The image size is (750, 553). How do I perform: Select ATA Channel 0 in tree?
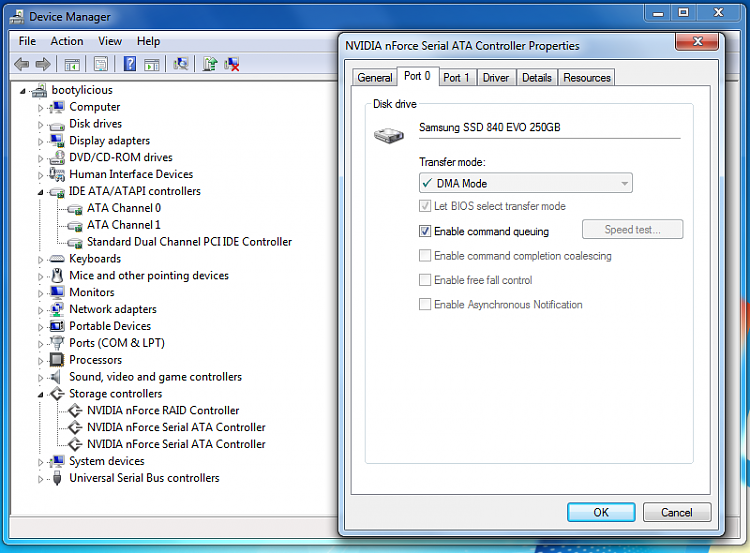point(124,208)
